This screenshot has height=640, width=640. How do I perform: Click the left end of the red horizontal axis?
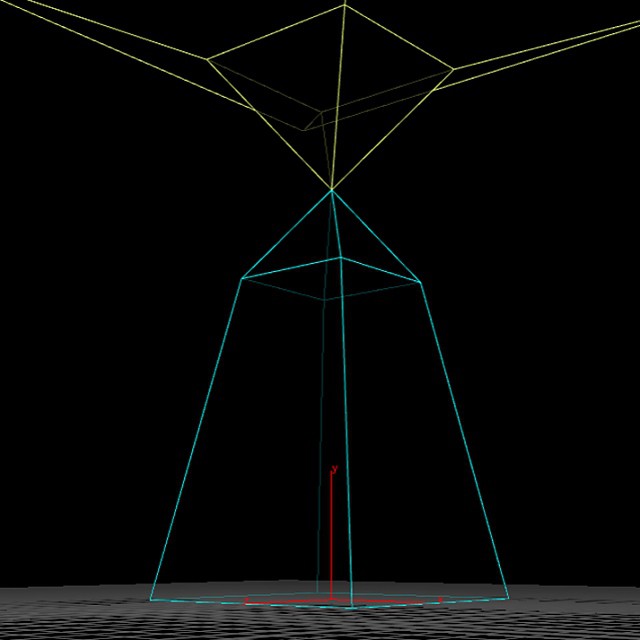coord(247,600)
